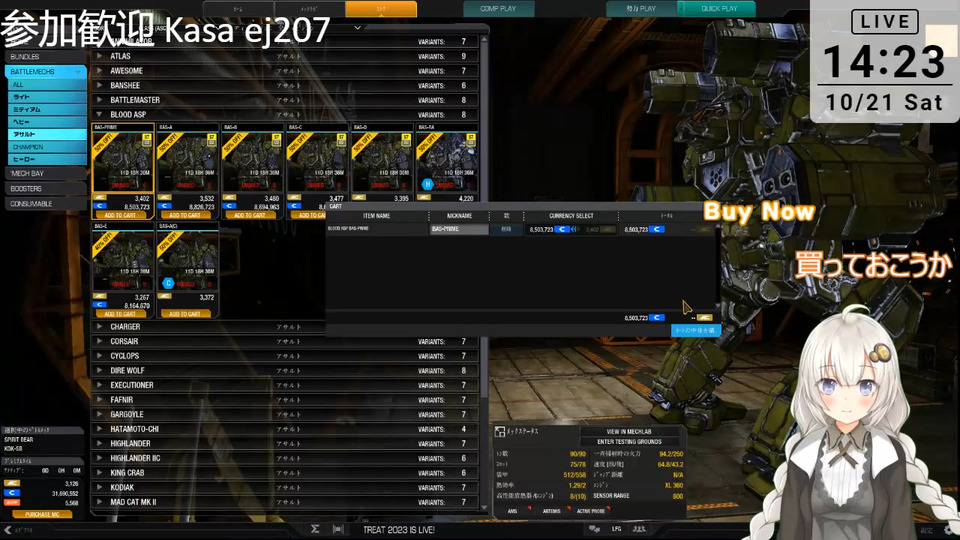Click the MC balance icon above Purchase MC

[12, 484]
